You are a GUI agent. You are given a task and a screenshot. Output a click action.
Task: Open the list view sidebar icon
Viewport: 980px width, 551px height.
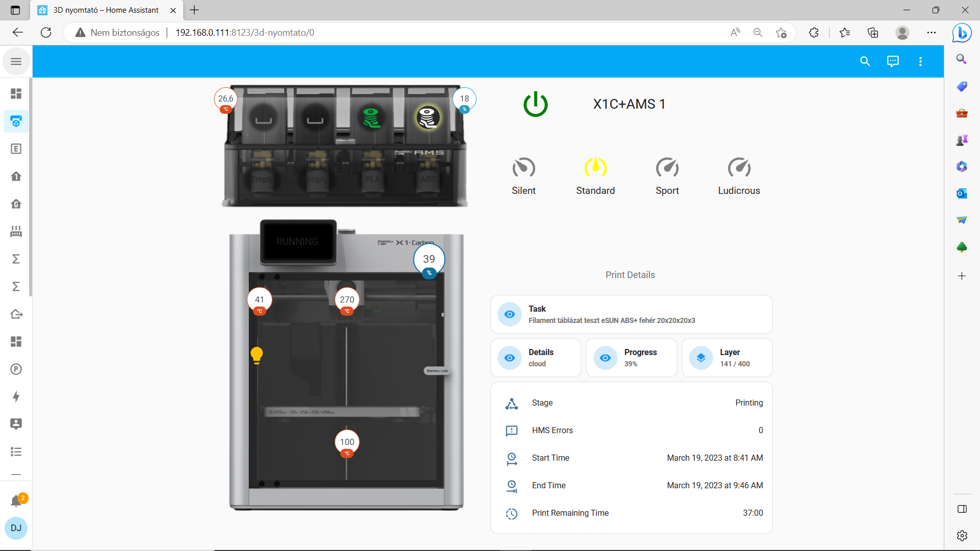coord(16,452)
